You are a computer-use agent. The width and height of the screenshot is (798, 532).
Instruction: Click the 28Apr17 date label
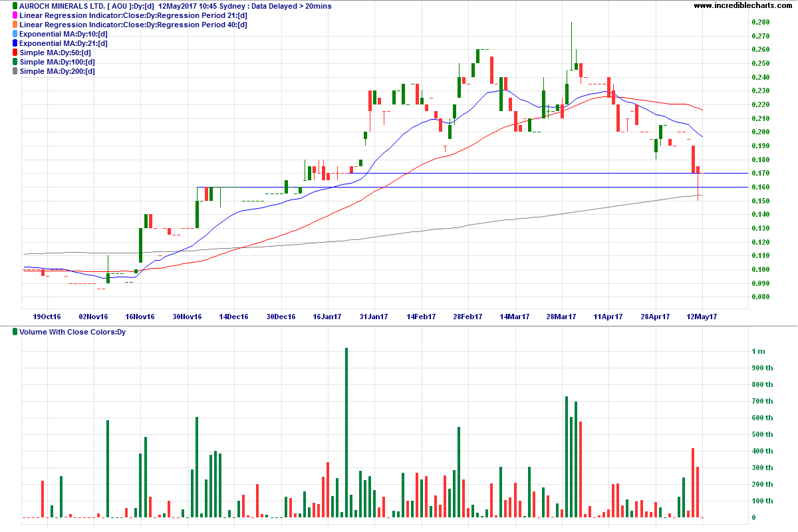coord(654,317)
